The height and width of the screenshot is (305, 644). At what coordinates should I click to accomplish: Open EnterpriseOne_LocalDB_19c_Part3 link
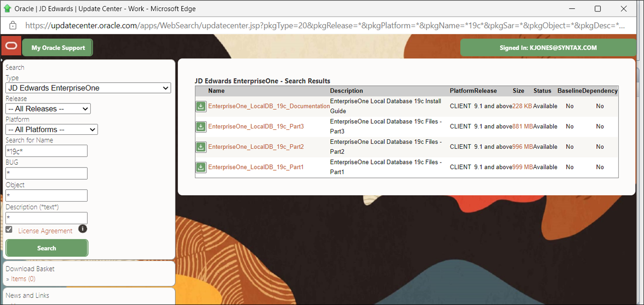click(256, 127)
